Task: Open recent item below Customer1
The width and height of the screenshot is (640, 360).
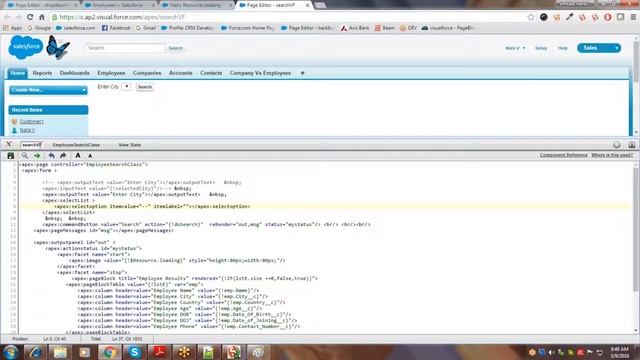Action: click(x=27, y=130)
